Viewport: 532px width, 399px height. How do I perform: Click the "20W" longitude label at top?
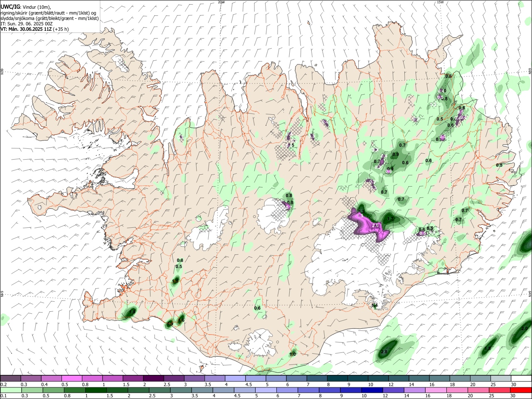pos(222,2)
